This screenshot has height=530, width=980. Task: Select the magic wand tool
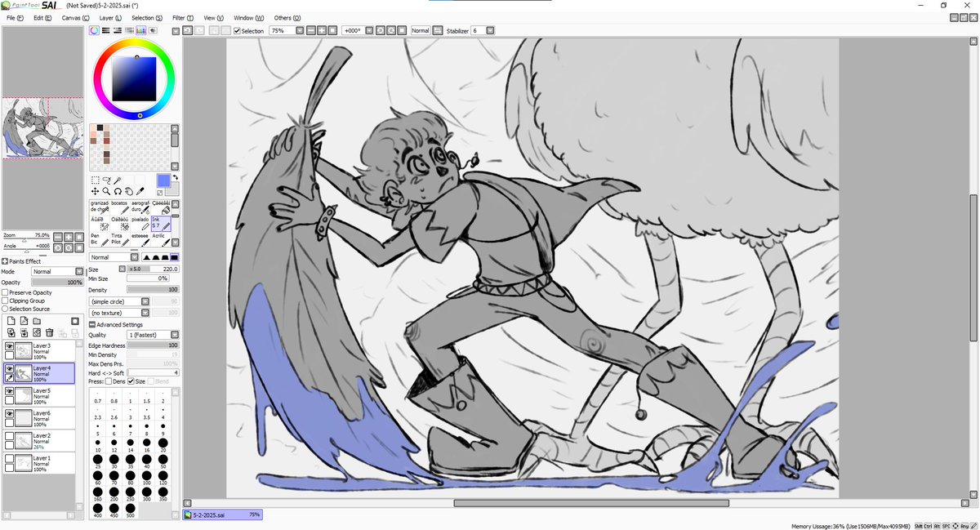click(x=118, y=180)
